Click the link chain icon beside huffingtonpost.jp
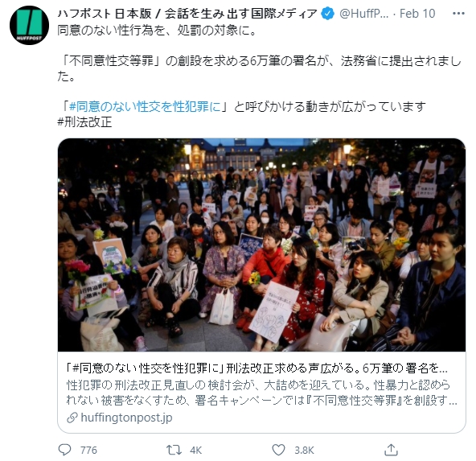 pyautogui.click(x=72, y=418)
